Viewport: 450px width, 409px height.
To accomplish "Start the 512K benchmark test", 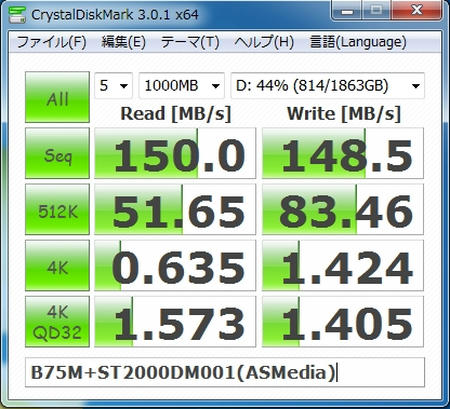I will [x=57, y=209].
